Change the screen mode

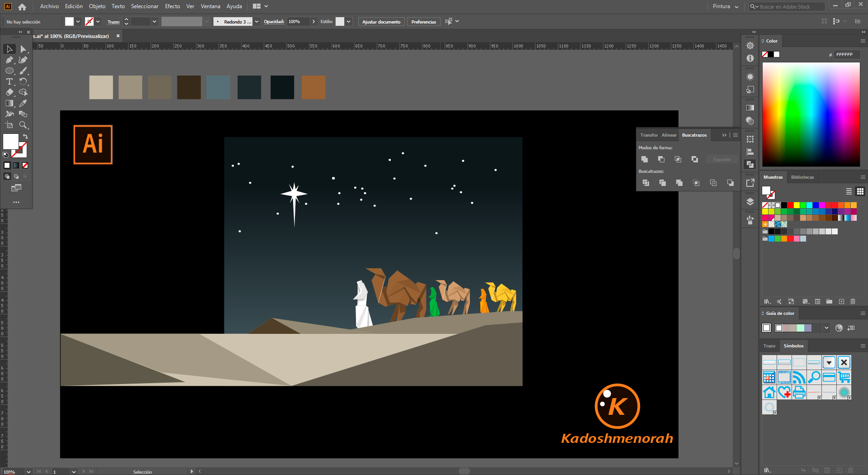[16, 188]
